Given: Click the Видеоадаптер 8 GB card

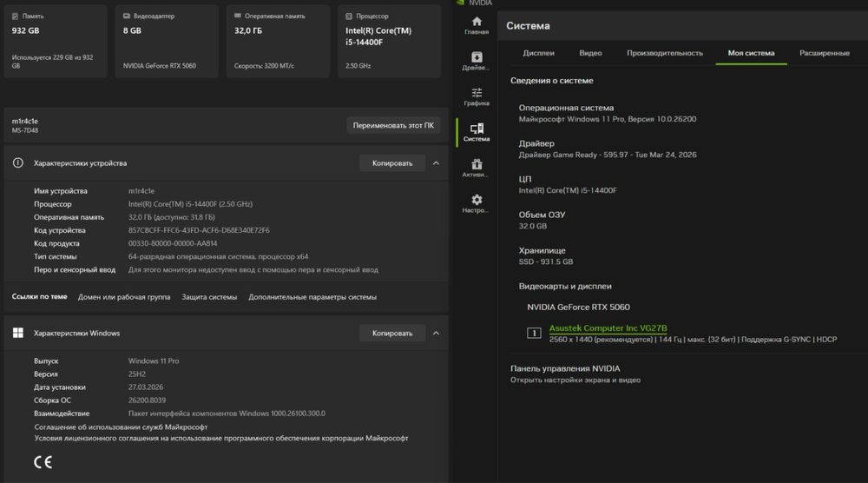Looking at the screenshot, I should (167, 41).
